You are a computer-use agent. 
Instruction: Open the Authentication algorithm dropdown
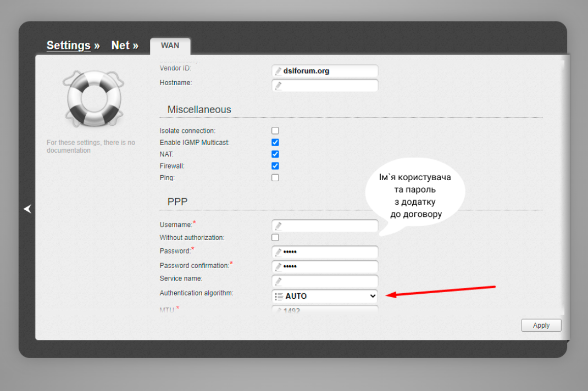[x=373, y=295]
